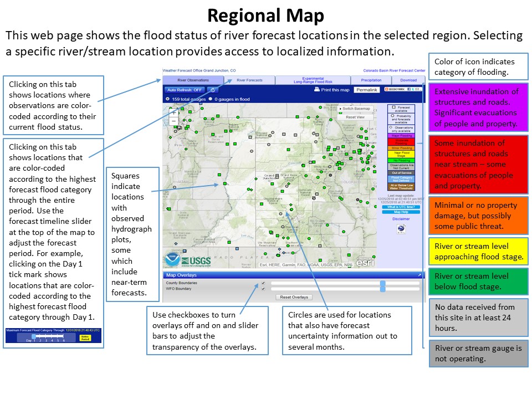Click the Observations Are Not Current legend swatch
Image resolution: width=532 pixels, height=399 pixels.
tap(401, 167)
